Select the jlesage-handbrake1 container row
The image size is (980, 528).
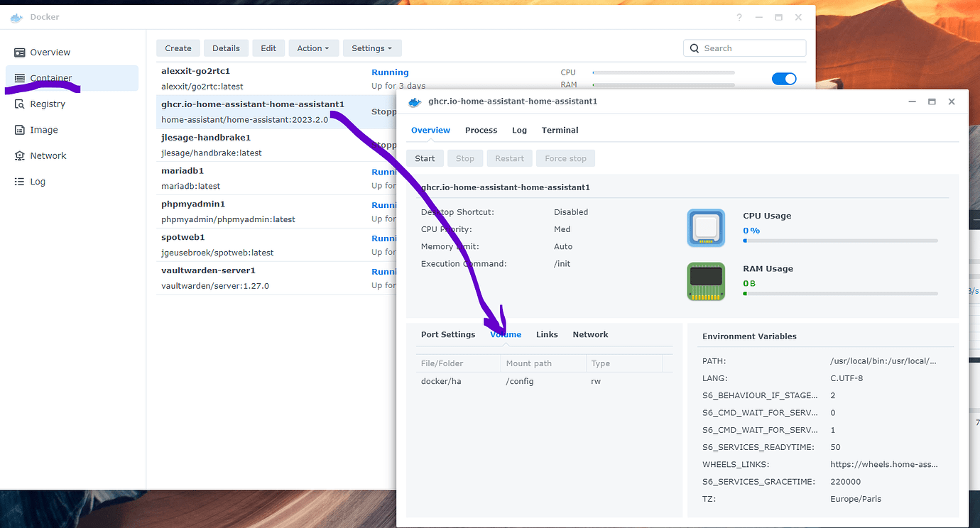tap(276, 145)
